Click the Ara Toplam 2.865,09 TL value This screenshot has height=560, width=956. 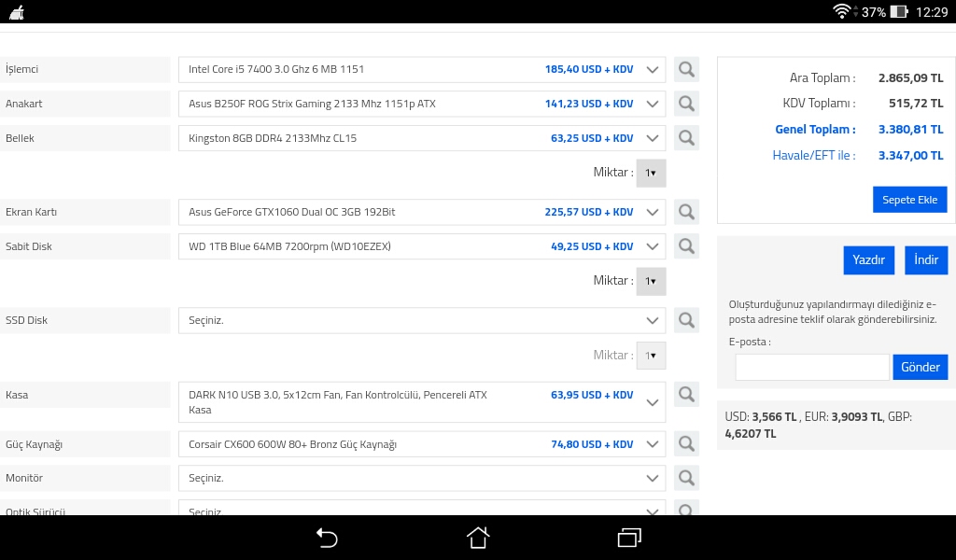(911, 78)
